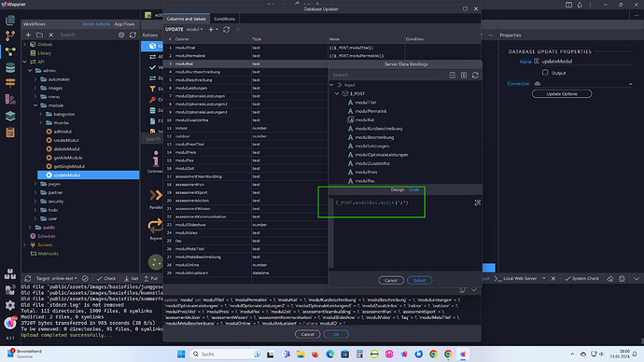
Task: Toggle the Output checkbox
Action: (545, 72)
